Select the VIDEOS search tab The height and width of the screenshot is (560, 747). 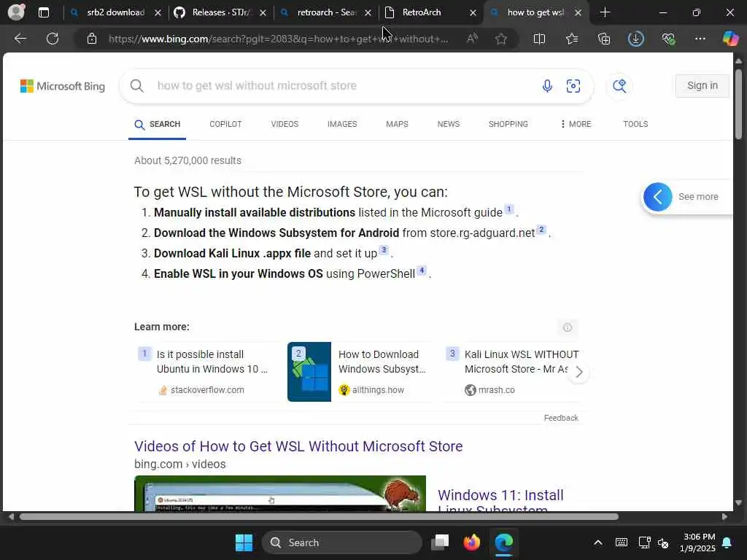click(285, 124)
